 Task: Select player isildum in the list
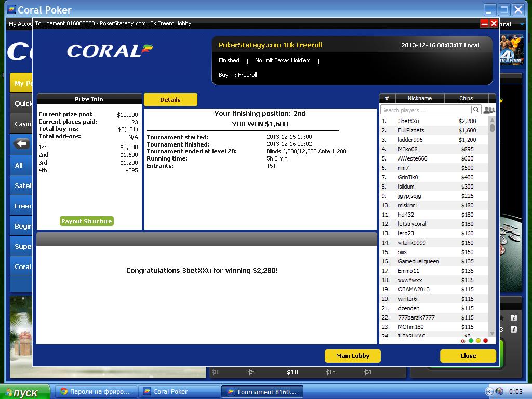tap(434, 187)
